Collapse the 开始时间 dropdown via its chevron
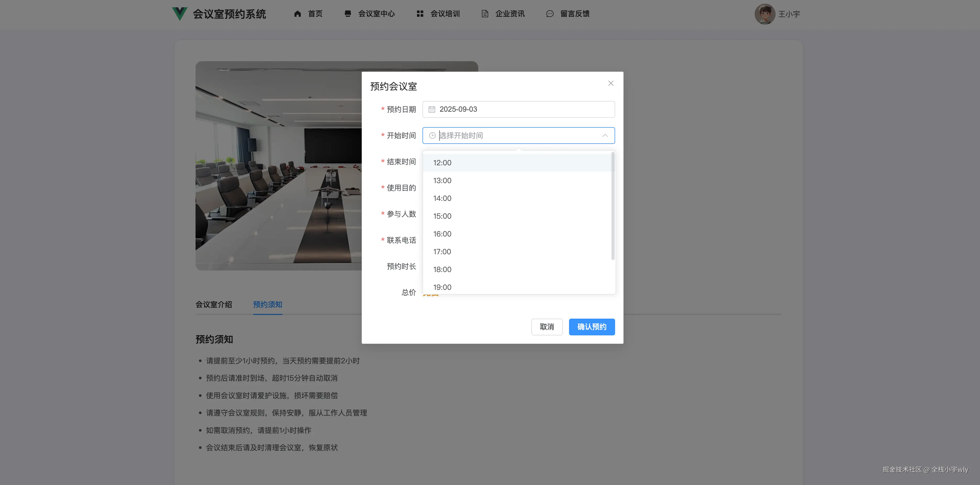The image size is (980, 485). (x=605, y=135)
